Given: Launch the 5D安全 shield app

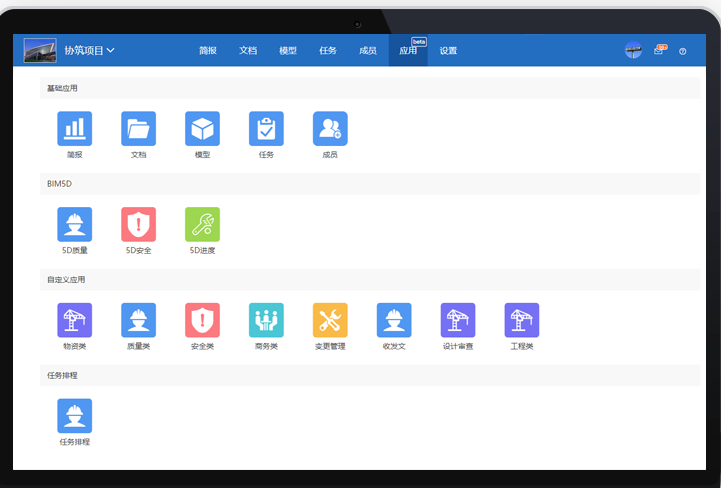Looking at the screenshot, I should 139,224.
